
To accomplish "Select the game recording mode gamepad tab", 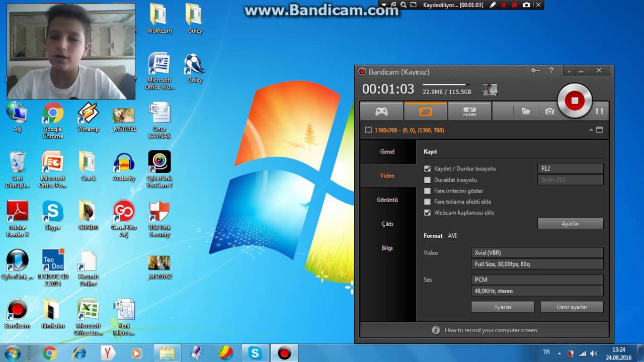I will click(381, 112).
